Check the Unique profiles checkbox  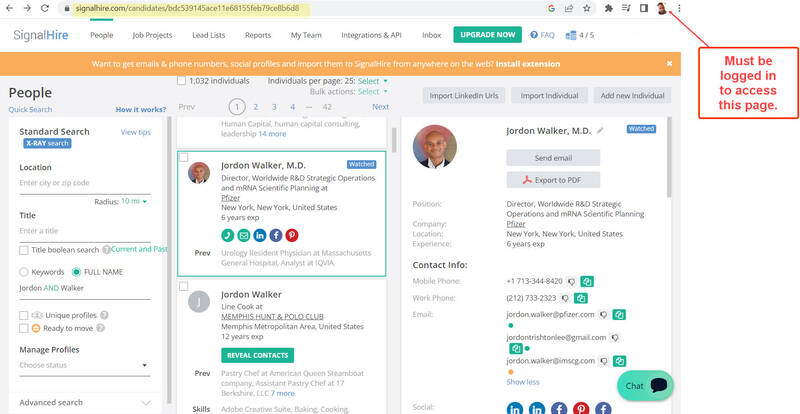coord(24,315)
